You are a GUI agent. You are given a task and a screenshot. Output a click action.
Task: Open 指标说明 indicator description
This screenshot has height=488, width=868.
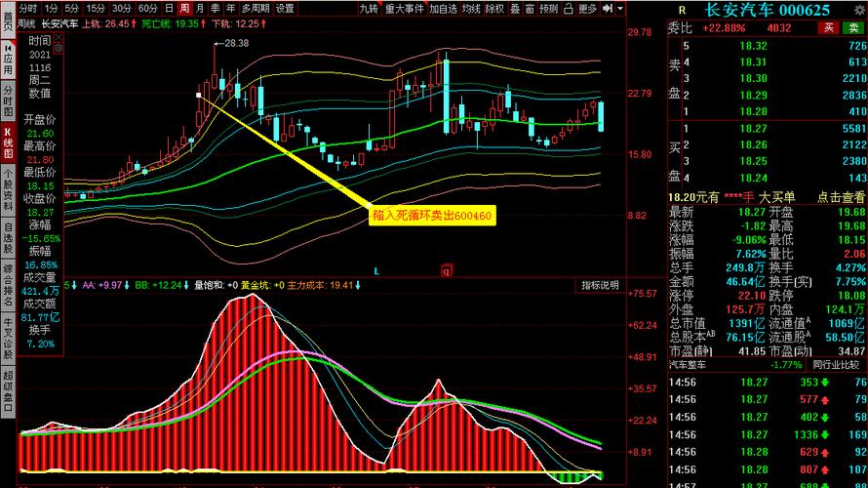[600, 285]
